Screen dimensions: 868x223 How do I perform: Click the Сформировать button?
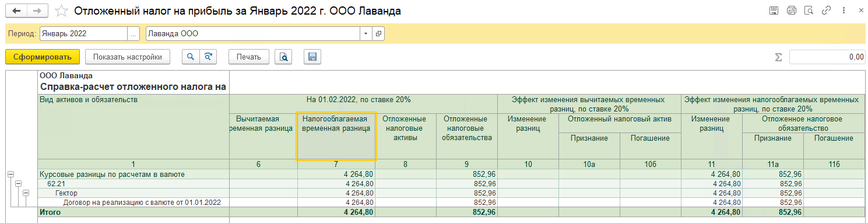click(42, 57)
